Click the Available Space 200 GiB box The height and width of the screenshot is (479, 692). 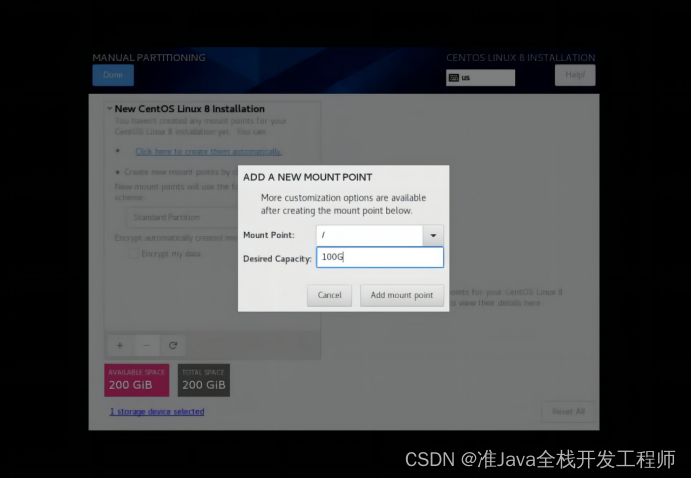click(136, 380)
